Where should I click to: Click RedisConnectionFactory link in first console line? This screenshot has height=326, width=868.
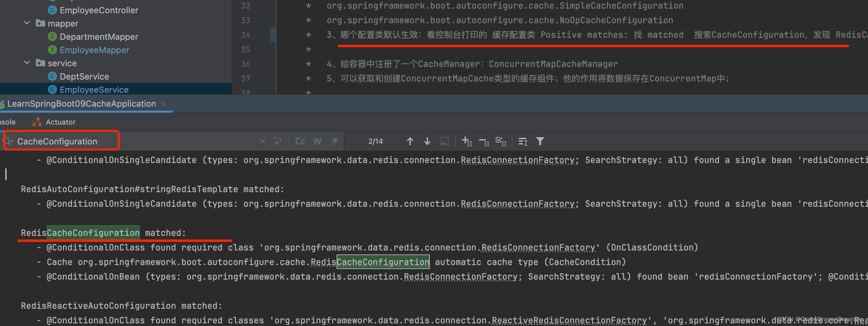point(518,160)
